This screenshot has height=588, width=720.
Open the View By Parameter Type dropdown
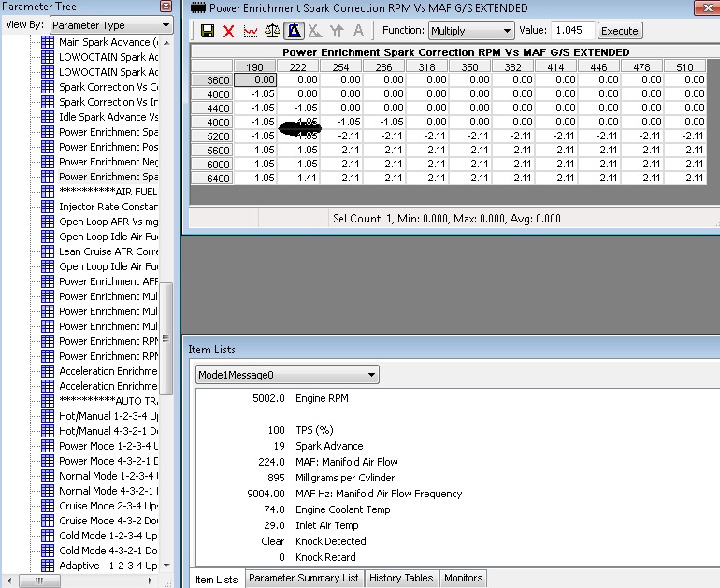(x=111, y=25)
